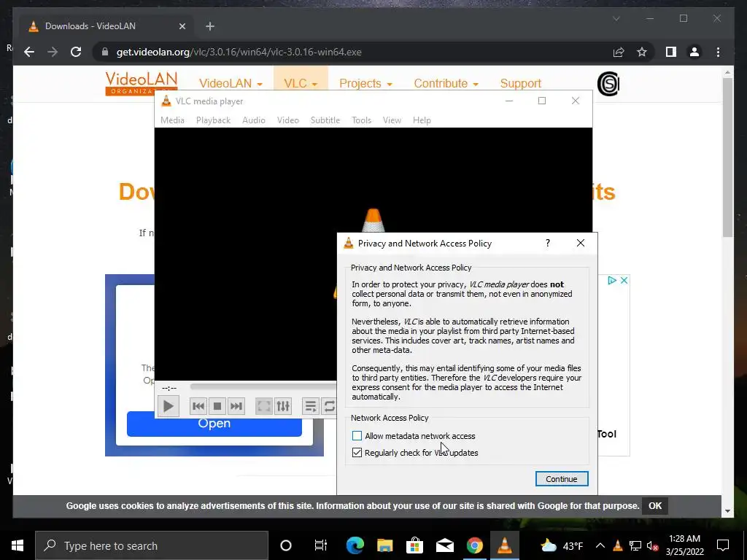Open the Video menu in VLC
Image resolution: width=747 pixels, height=560 pixels.
[x=288, y=120]
